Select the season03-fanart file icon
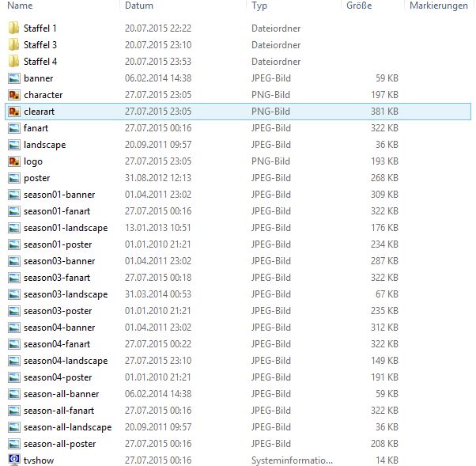This screenshot has width=476, height=466. [14, 278]
